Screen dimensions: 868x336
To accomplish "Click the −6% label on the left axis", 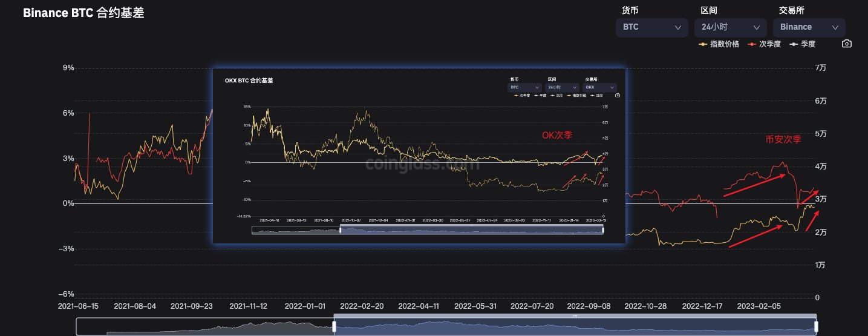I will 65,294.
